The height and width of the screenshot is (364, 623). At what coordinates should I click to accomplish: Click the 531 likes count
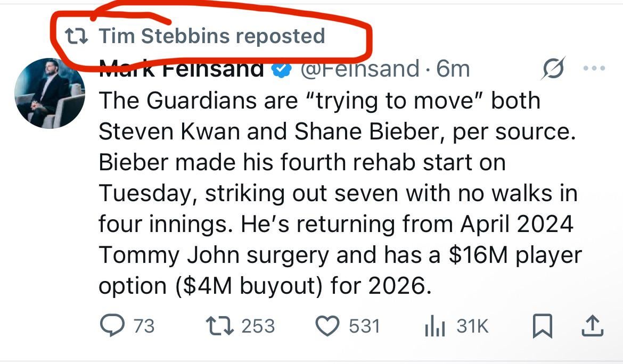click(365, 326)
